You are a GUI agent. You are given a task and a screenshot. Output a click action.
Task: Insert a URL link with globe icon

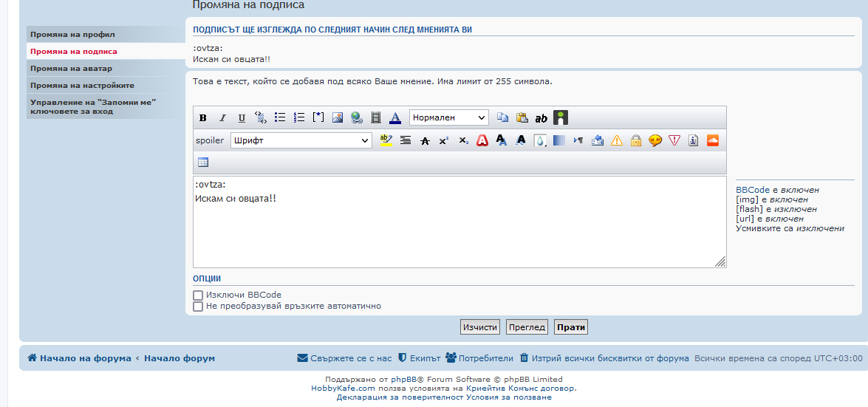357,117
